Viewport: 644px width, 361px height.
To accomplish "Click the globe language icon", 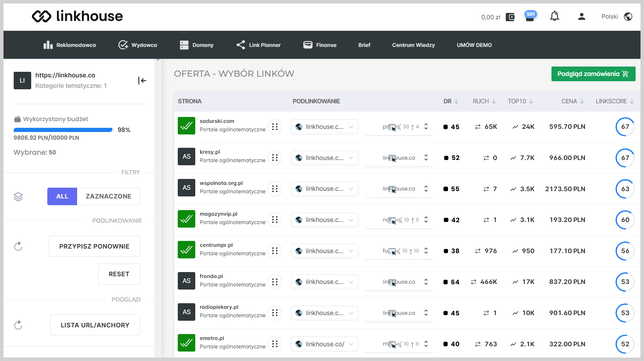I will [x=628, y=16].
